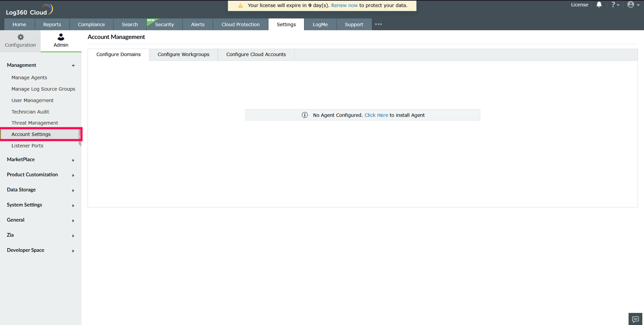
Task: Open the Support tab
Action: 354,25
